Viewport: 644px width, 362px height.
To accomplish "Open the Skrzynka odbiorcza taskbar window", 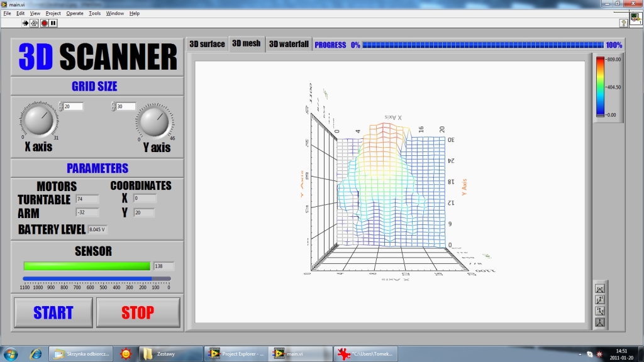I will pos(81,353).
